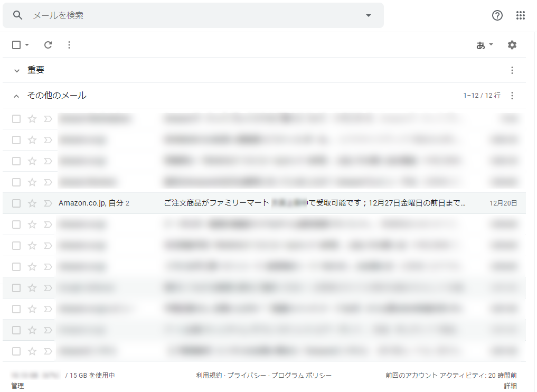Expand the 重要 section chevron

pos(16,70)
